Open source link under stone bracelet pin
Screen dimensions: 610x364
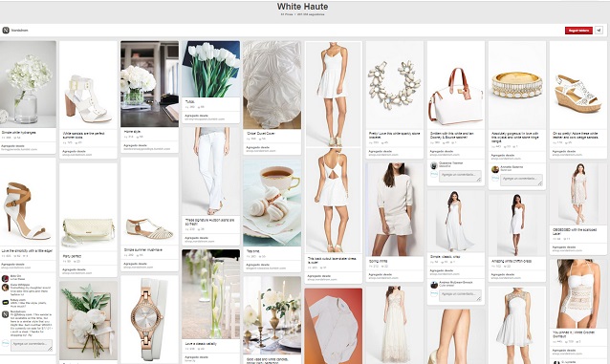click(383, 155)
